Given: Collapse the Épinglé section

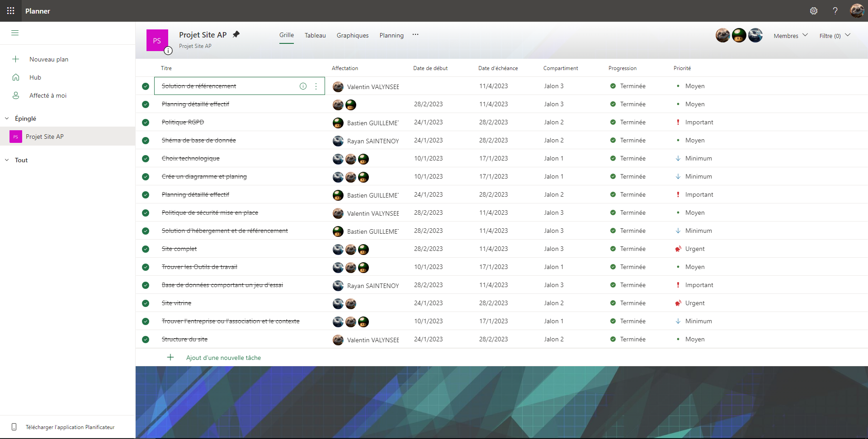Looking at the screenshot, I should (x=7, y=118).
